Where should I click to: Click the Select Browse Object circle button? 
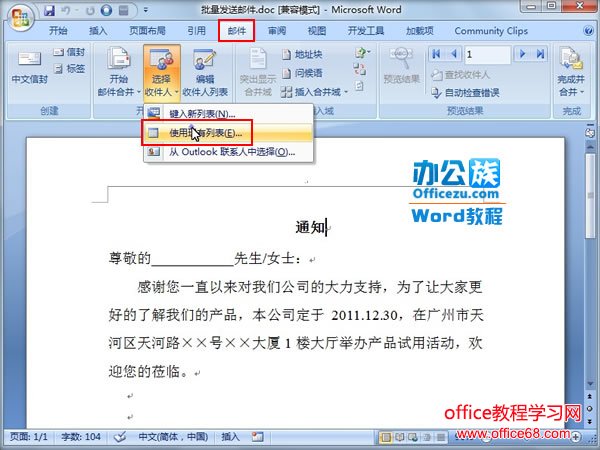click(590, 409)
